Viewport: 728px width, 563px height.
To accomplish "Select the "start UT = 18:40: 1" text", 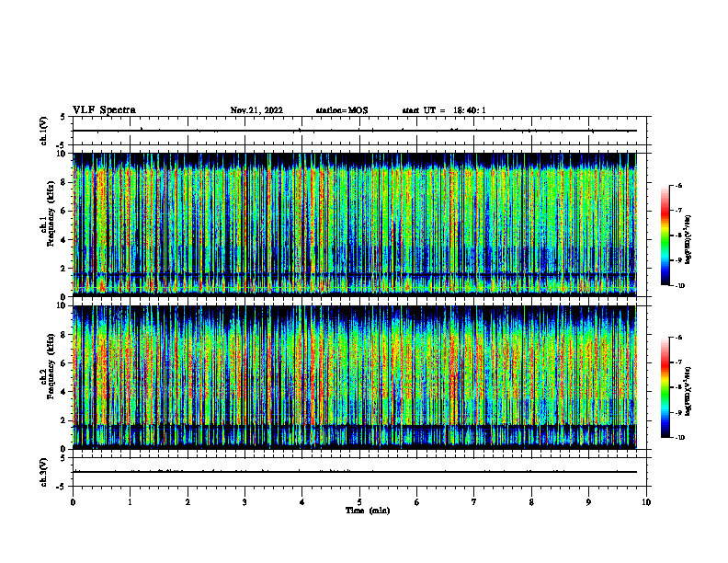I will [x=444, y=110].
